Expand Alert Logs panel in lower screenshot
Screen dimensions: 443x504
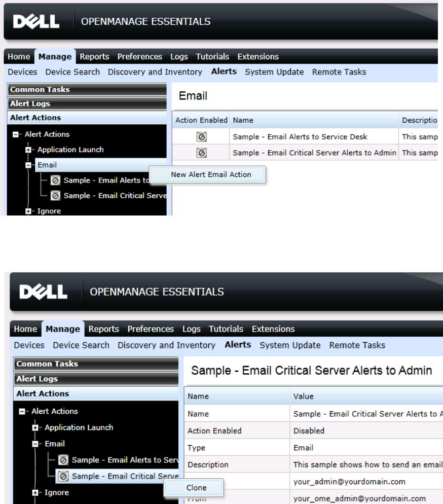point(96,379)
